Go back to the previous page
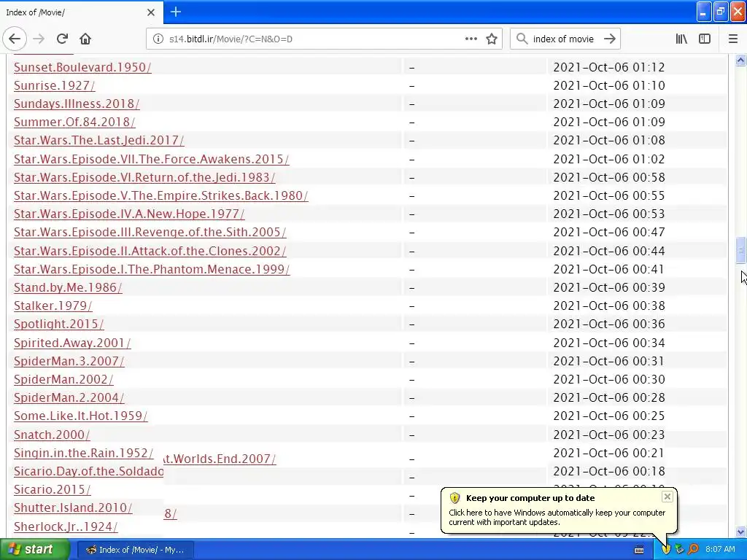Viewport: 747px width, 560px height. click(15, 39)
